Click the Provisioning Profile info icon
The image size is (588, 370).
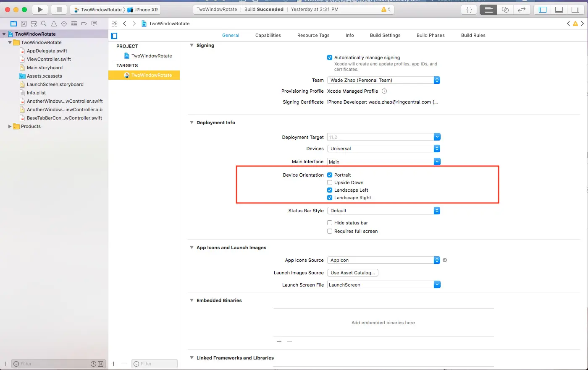pyautogui.click(x=384, y=91)
